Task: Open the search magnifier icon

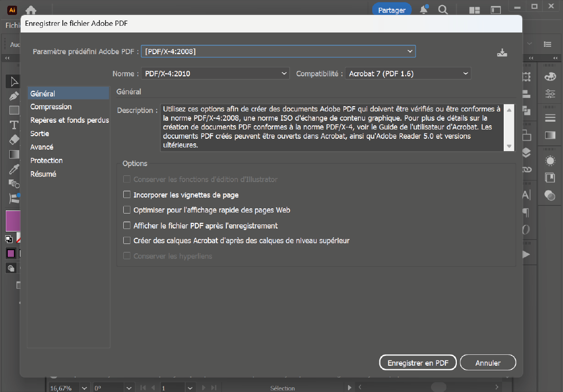Action: pyautogui.click(x=442, y=10)
